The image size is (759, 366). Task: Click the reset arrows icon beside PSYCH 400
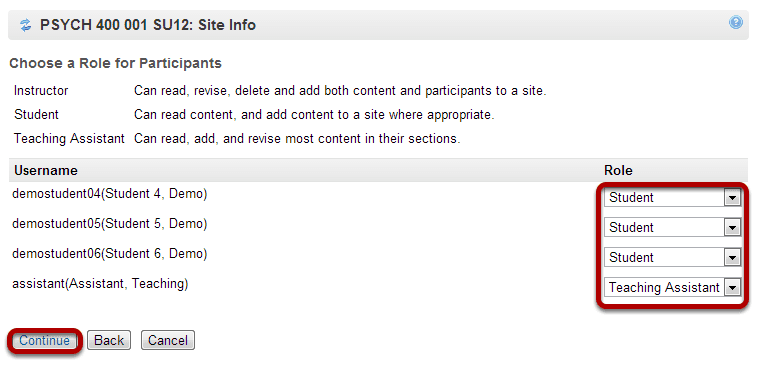click(25, 26)
